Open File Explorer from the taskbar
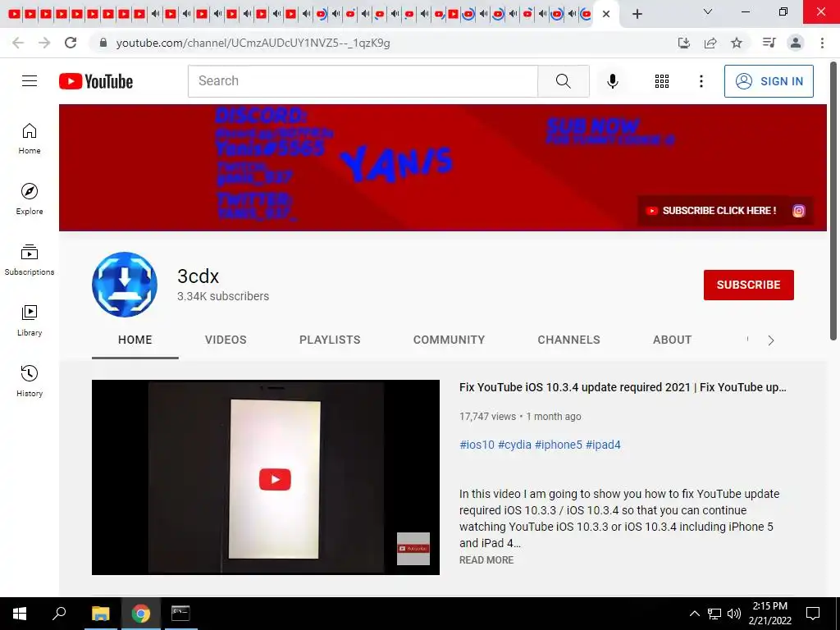Image resolution: width=840 pixels, height=630 pixels. pos(101,614)
